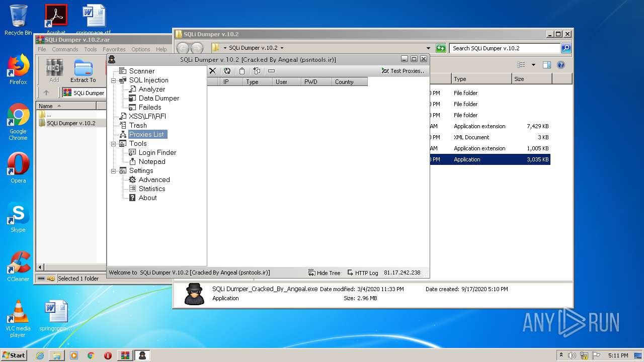Click Explorer help icon
The height and width of the screenshot is (362, 644).
[x=561, y=65]
